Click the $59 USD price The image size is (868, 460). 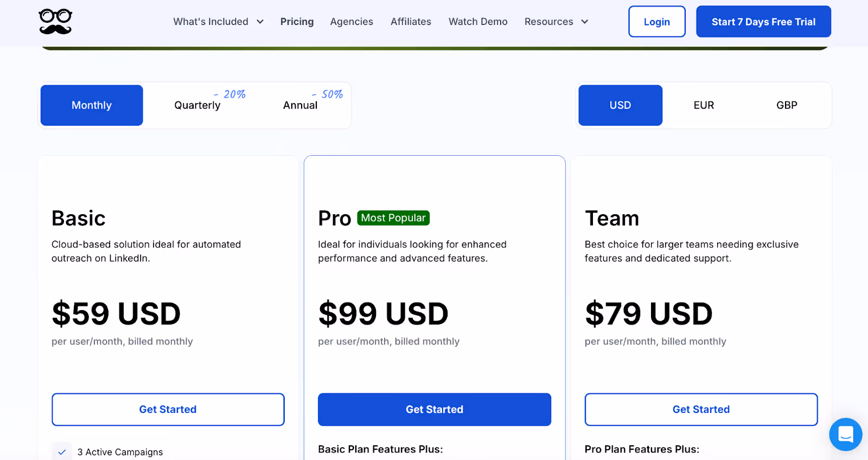(116, 314)
